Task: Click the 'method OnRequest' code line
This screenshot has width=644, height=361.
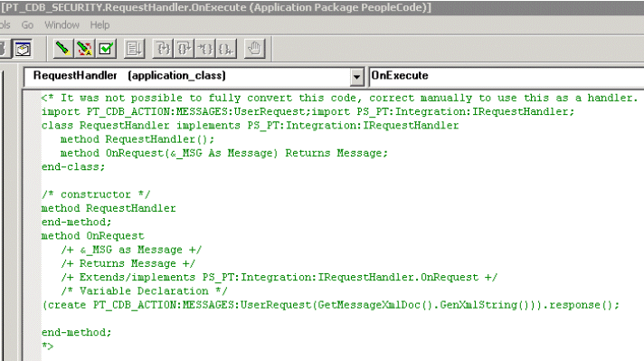Action: click(x=93, y=236)
